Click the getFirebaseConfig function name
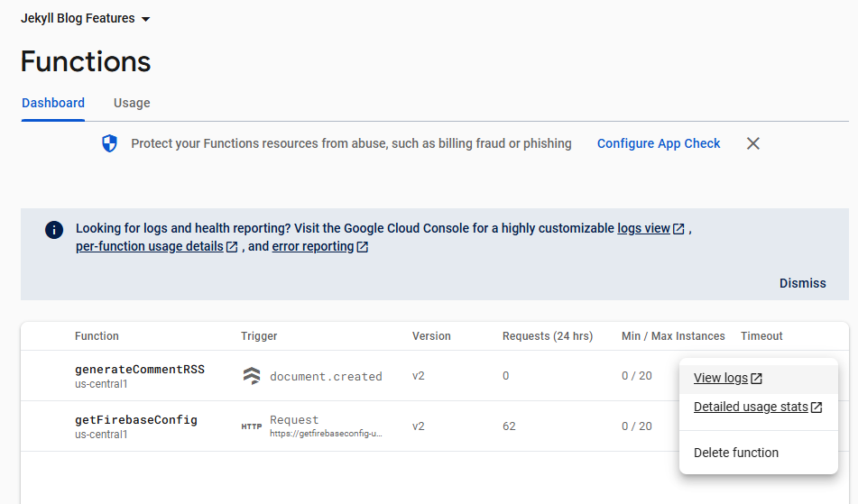The height and width of the screenshot is (504, 858). click(136, 420)
